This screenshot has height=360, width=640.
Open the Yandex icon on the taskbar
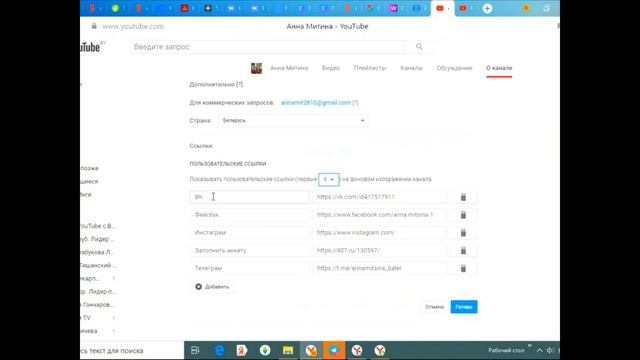point(242,350)
